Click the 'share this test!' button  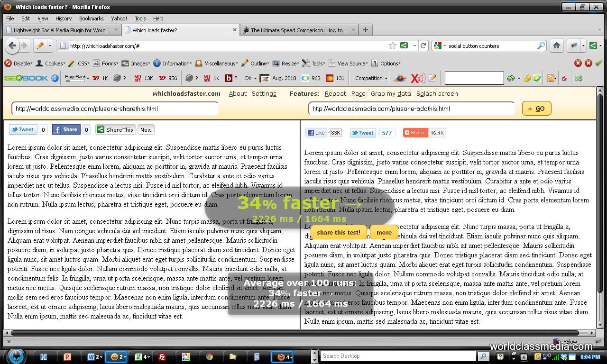coord(339,232)
